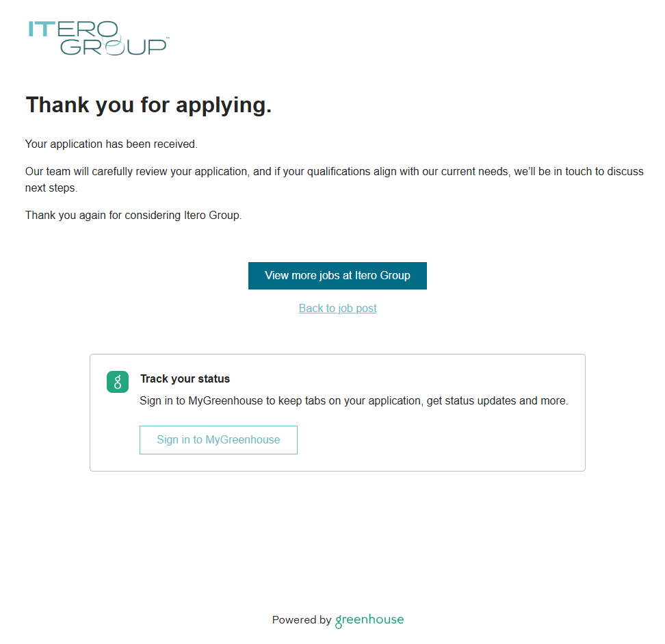Screen dimensions: 665x644
Task: Click empty space inside Track status card
Action: 445,441
